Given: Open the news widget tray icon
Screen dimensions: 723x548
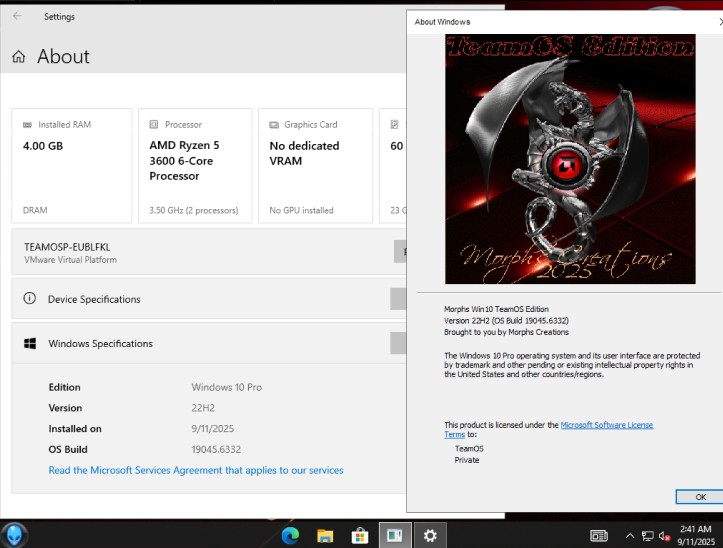Looking at the screenshot, I should (x=599, y=536).
